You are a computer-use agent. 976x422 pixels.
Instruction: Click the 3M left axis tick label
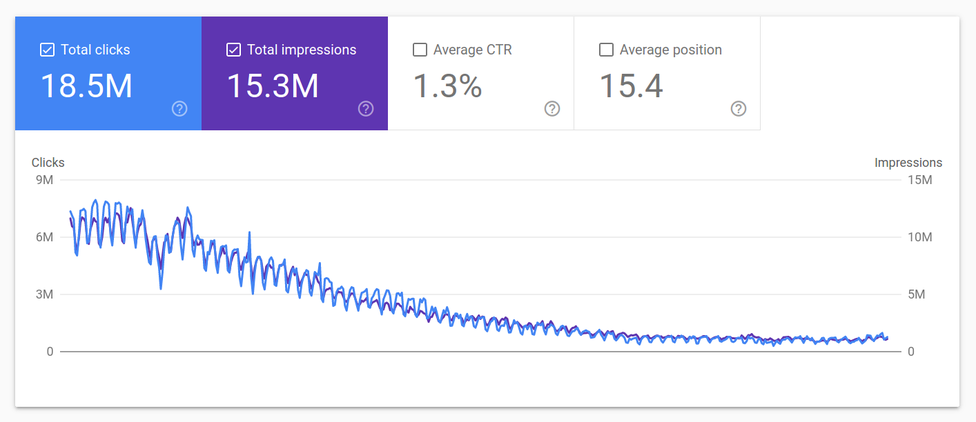[43, 294]
